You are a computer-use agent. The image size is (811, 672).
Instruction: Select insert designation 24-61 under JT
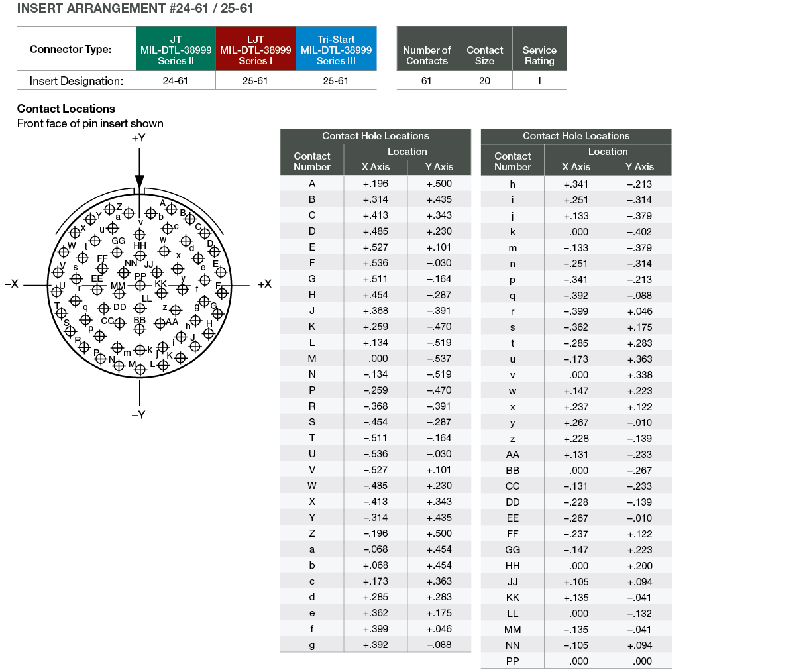coord(176,81)
